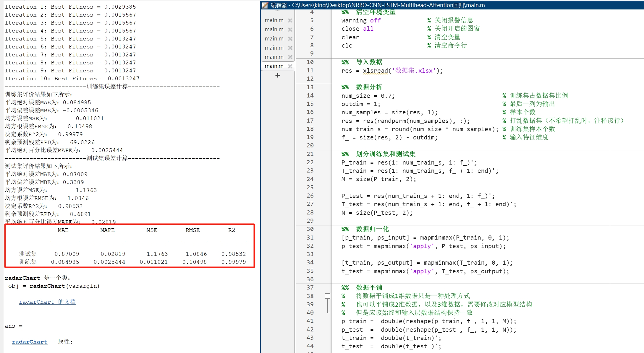Open the radarChart 的文档 link
The image size is (644, 353).
pos(47,302)
